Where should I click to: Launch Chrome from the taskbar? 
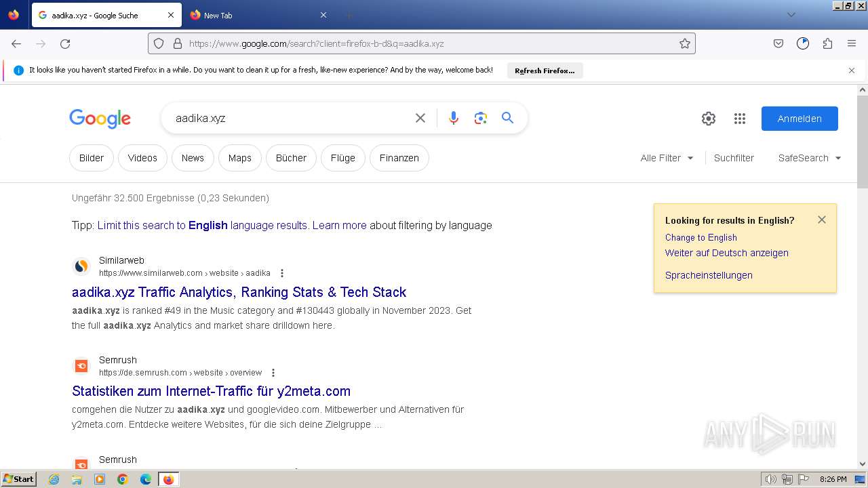(123, 479)
